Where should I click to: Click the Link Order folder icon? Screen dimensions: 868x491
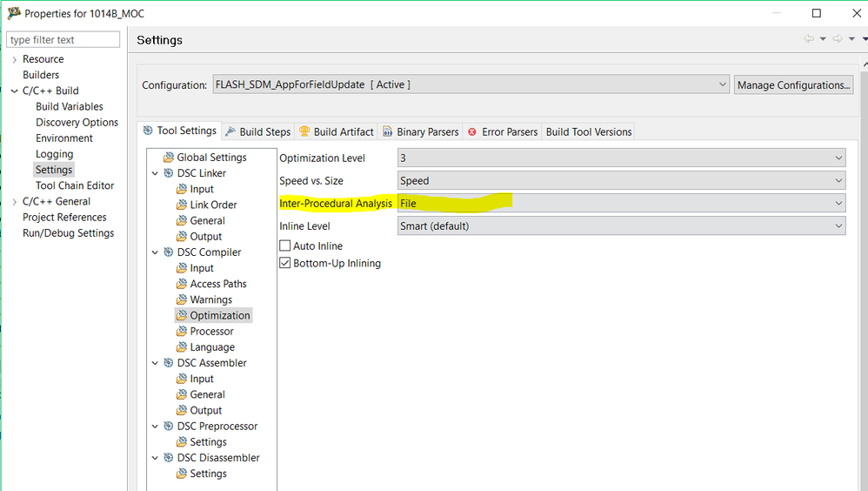(182, 205)
